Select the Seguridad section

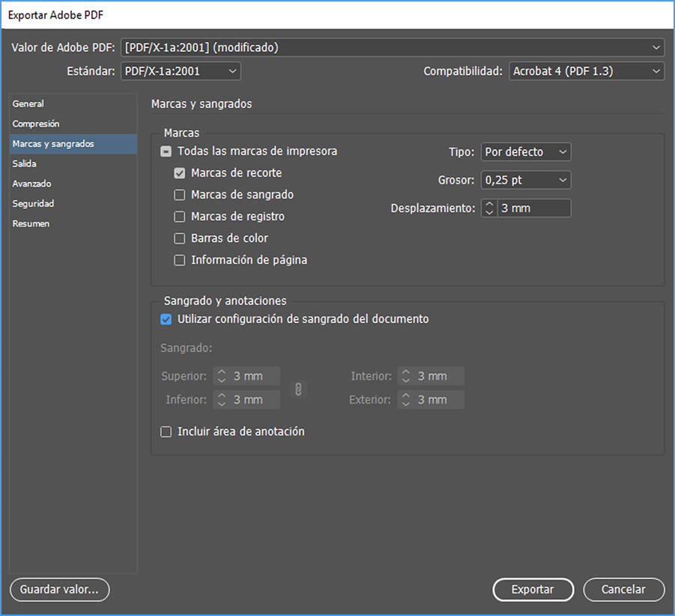point(73,204)
